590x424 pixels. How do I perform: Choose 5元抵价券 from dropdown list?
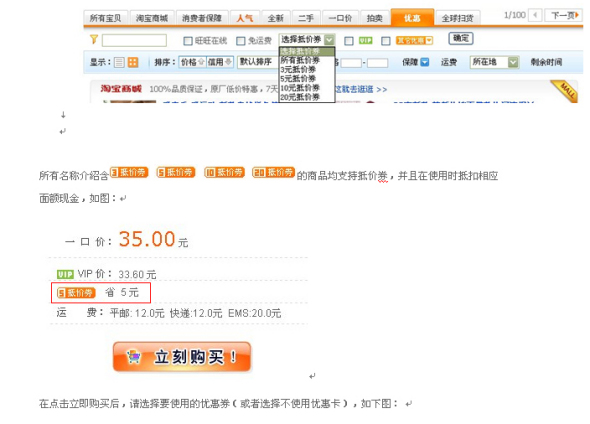(298, 79)
